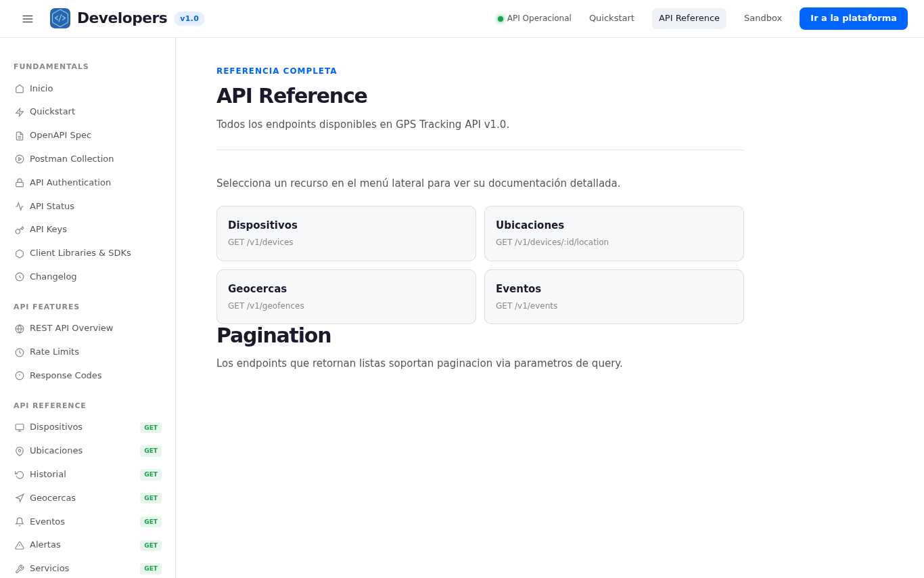Click the lightning icon beside Quickstart
Viewport: 924px width, 578px height.
(x=20, y=112)
